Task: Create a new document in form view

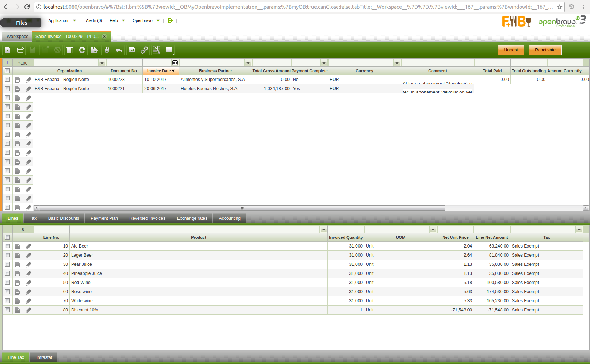Action: click(8, 50)
